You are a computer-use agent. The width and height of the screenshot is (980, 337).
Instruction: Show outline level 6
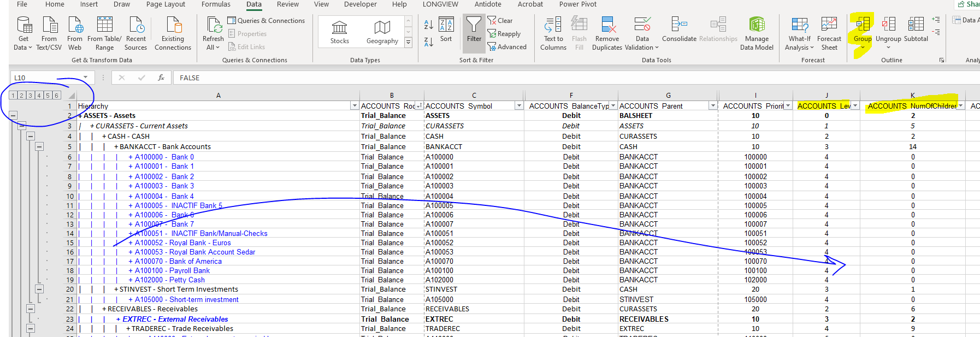(x=56, y=96)
